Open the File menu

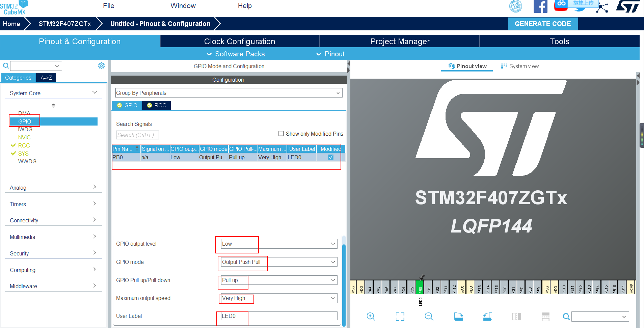pos(109,6)
